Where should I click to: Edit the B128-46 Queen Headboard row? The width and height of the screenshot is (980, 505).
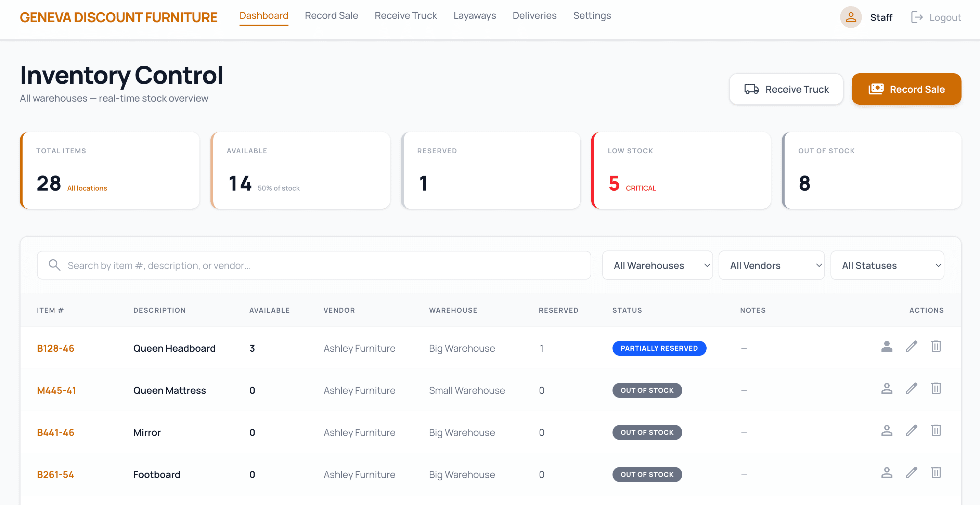[x=911, y=347]
